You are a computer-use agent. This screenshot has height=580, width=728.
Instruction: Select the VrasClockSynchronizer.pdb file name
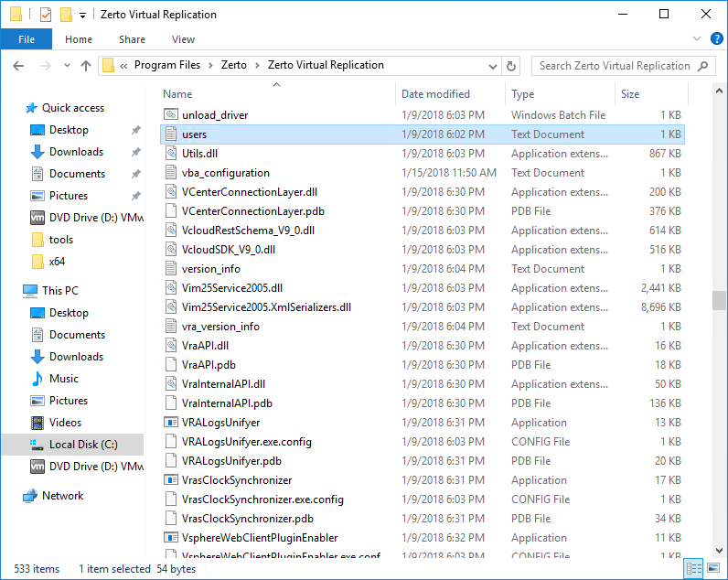248,519
